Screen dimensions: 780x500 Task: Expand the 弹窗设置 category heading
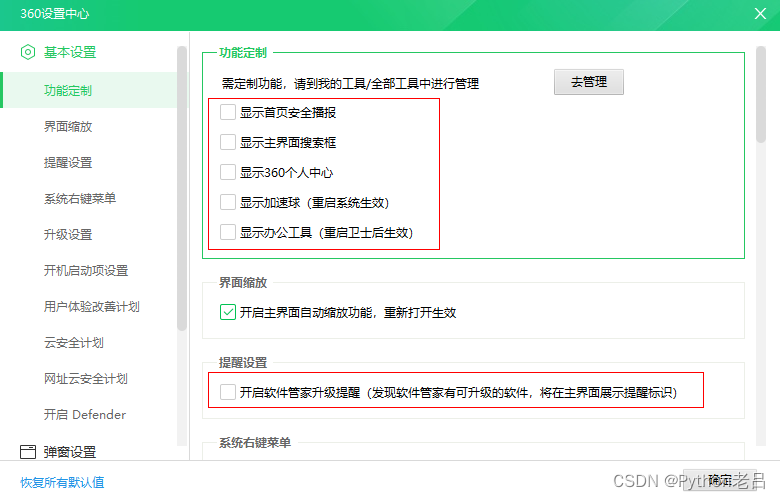(x=70, y=452)
